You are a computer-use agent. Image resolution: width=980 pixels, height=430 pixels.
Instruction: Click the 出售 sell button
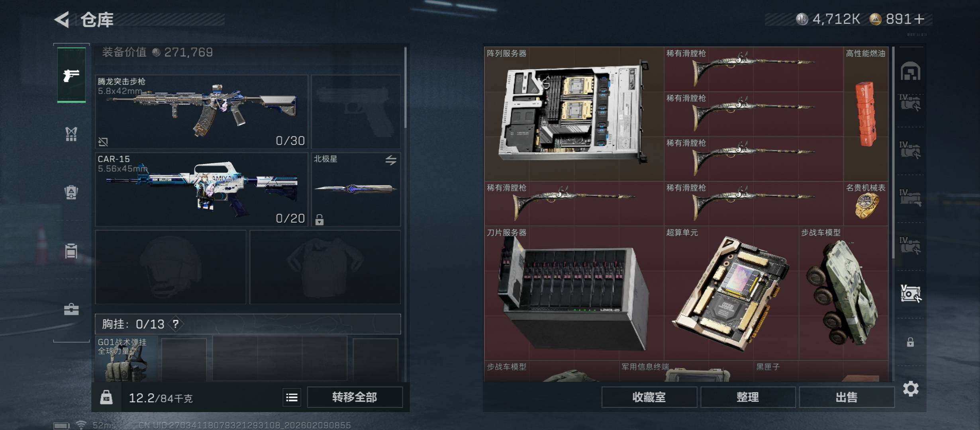coord(847,397)
